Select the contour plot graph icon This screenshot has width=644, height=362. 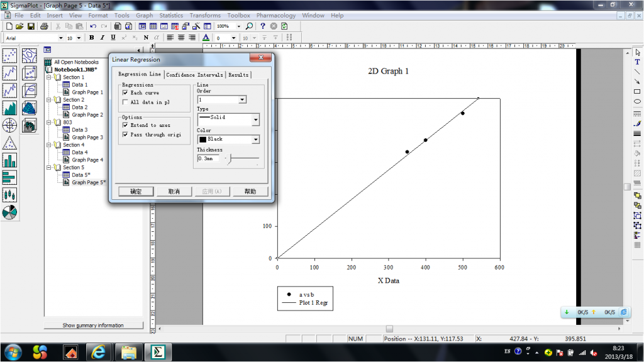(x=29, y=55)
